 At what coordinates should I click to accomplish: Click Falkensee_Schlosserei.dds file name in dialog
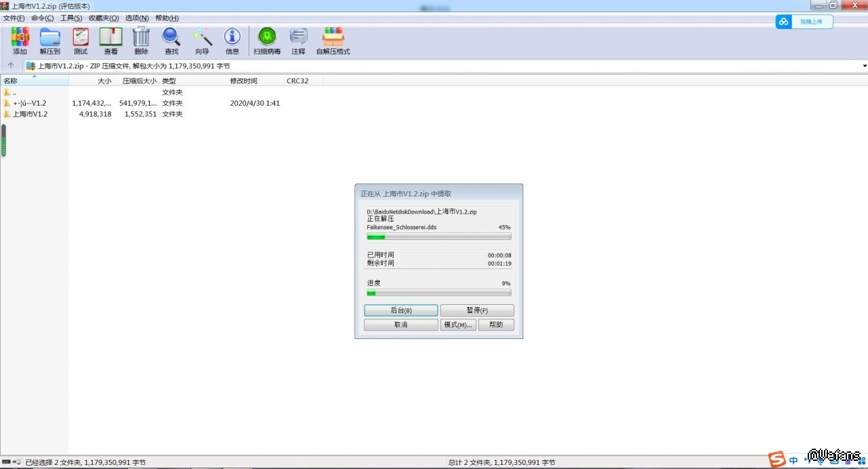pyautogui.click(x=402, y=227)
